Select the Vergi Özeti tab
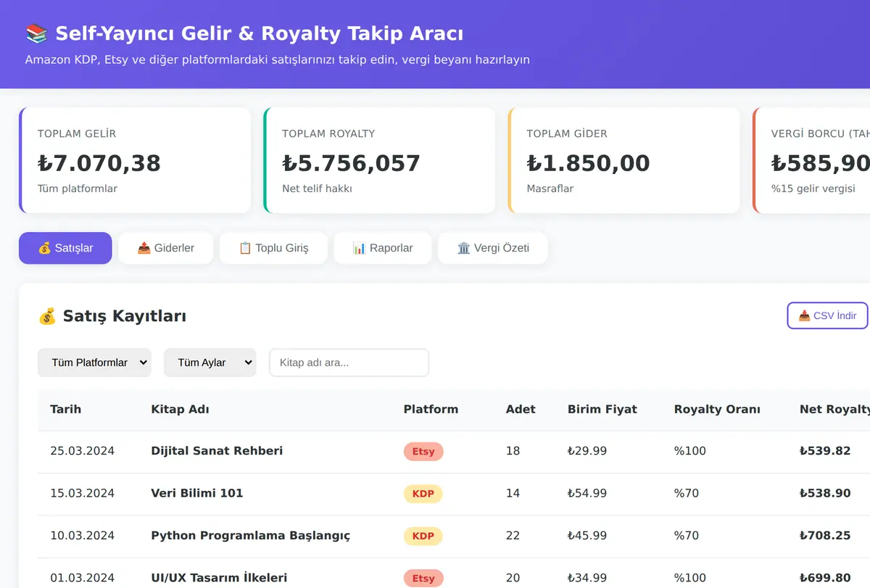This screenshot has height=588, width=870. tap(493, 248)
